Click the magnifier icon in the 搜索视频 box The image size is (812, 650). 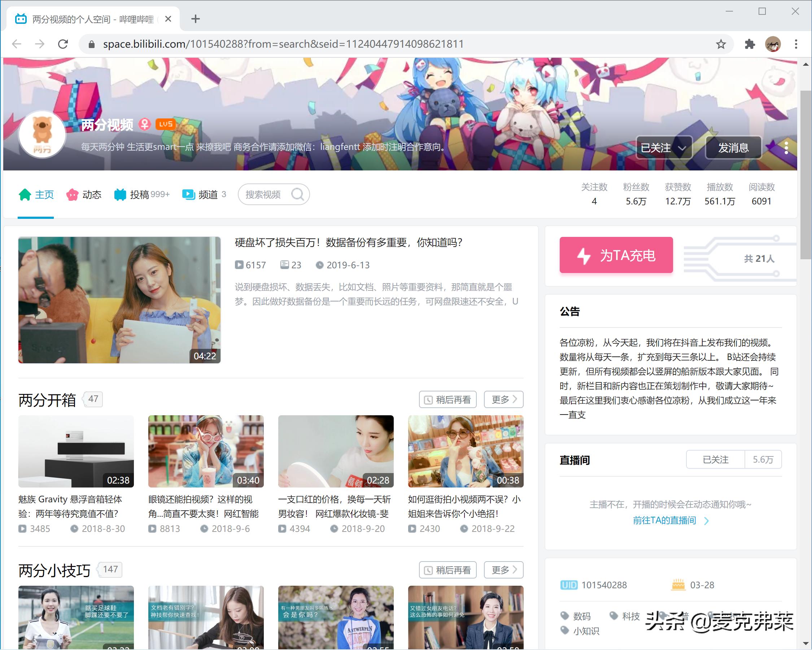point(298,194)
